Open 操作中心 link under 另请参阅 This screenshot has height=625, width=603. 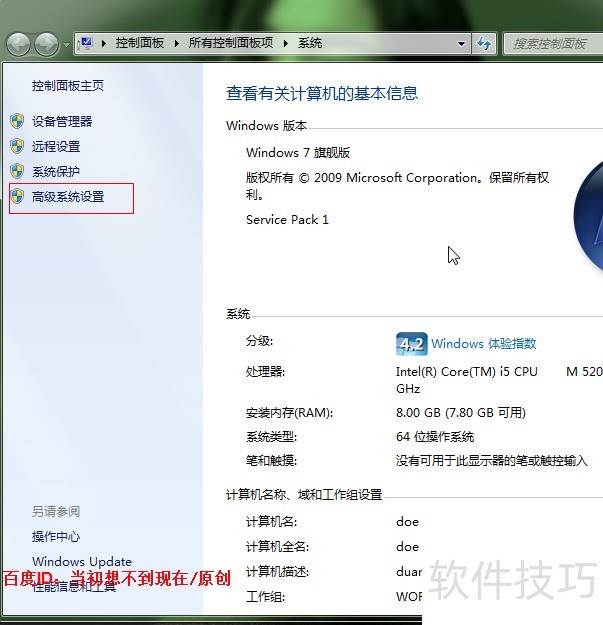(56, 537)
